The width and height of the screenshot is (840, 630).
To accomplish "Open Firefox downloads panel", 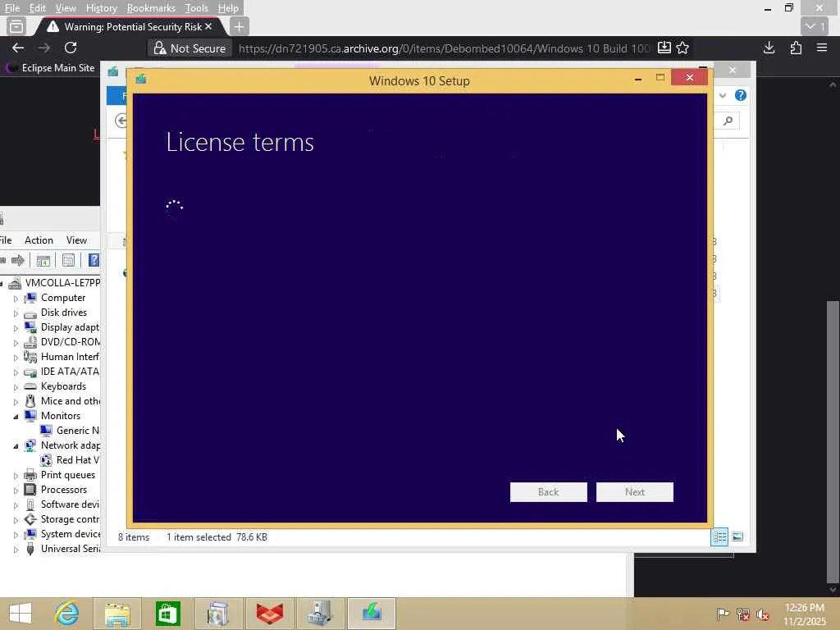I will tap(769, 48).
